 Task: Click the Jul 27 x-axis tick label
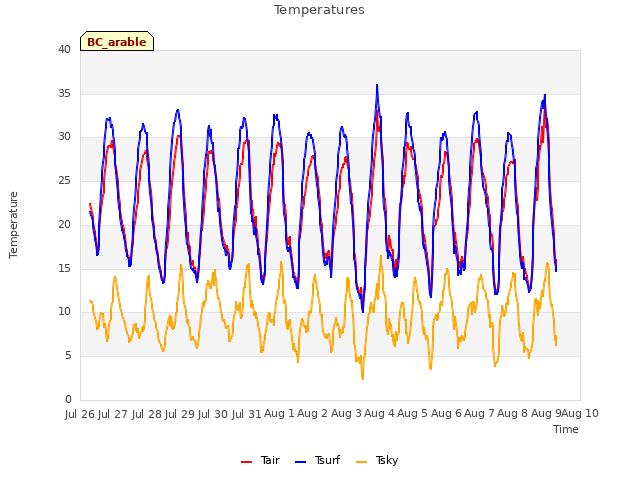click(x=113, y=414)
